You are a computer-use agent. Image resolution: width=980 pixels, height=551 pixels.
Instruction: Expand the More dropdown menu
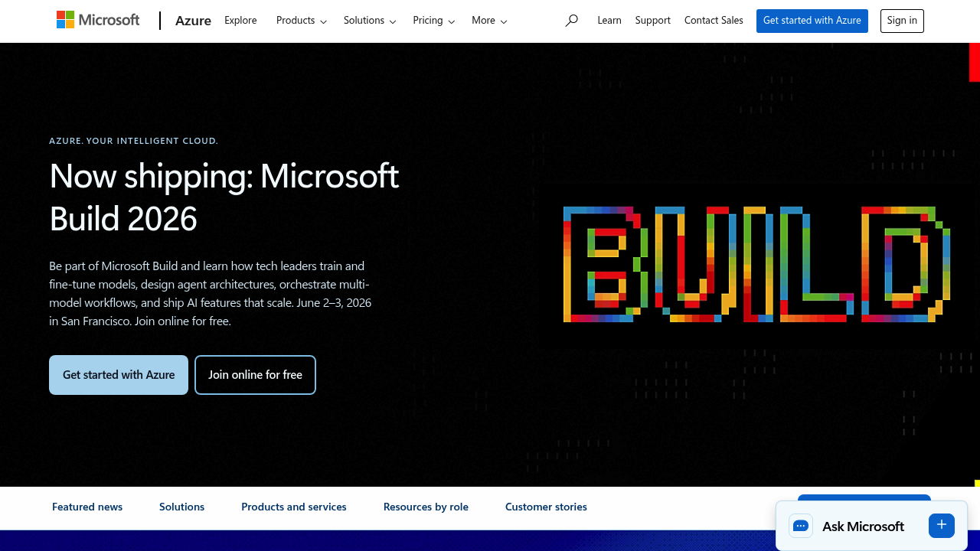489,21
